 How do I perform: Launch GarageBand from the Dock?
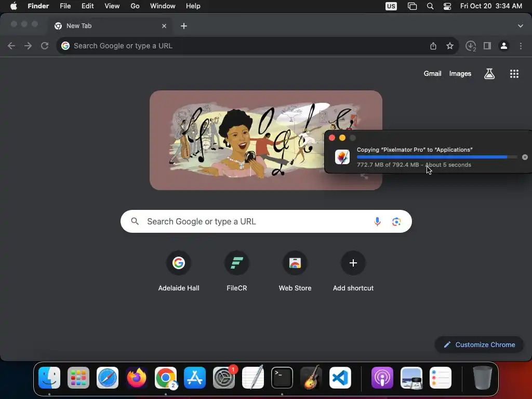[311, 378]
